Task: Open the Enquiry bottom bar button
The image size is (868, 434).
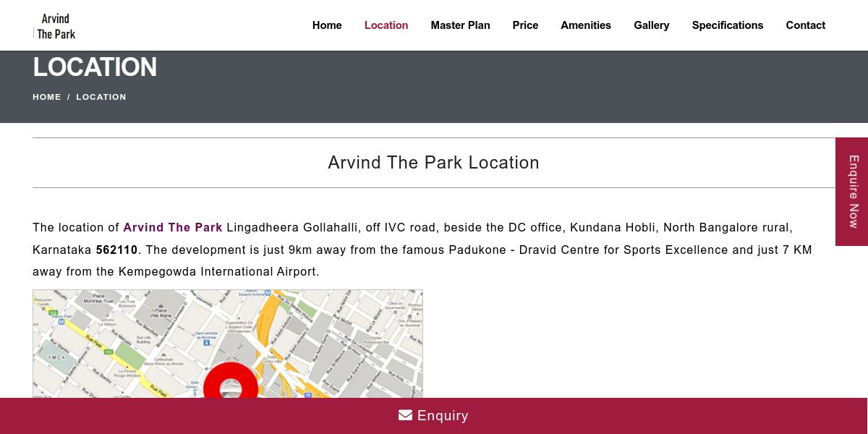Action: (x=434, y=416)
